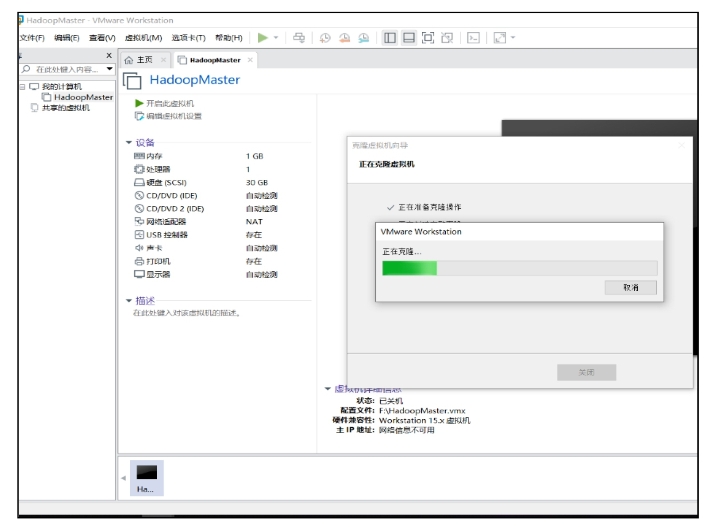Toggle the library sidebar view icon
Viewport: 718px width, 527px height.
point(390,38)
